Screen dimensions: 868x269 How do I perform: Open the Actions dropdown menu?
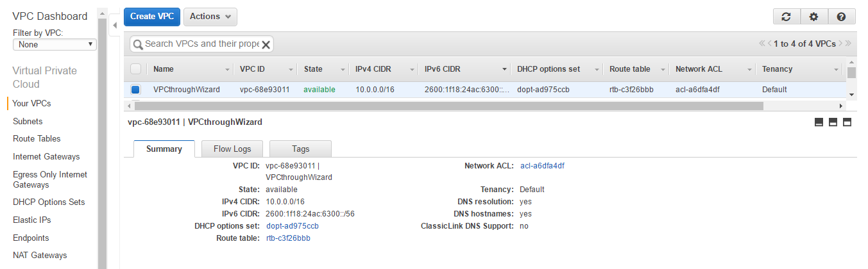210,17
